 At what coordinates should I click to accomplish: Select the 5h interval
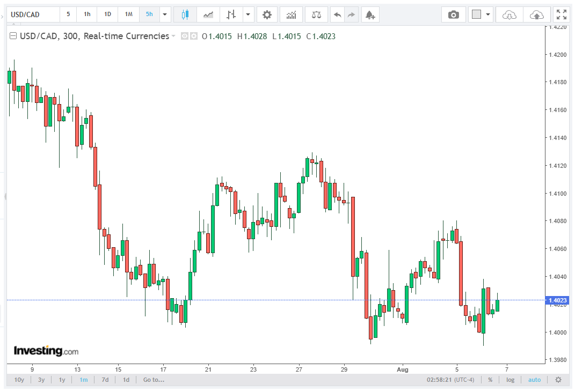pos(149,14)
